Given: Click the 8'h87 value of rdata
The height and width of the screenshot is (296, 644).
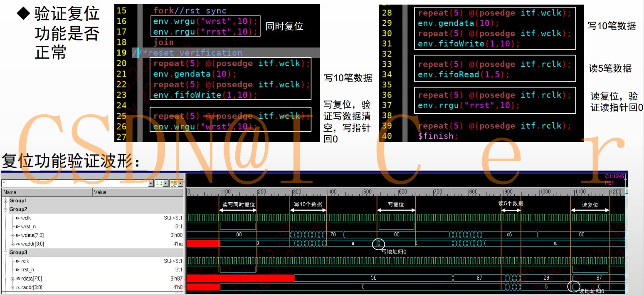Looking at the screenshot, I should click(x=176, y=279).
